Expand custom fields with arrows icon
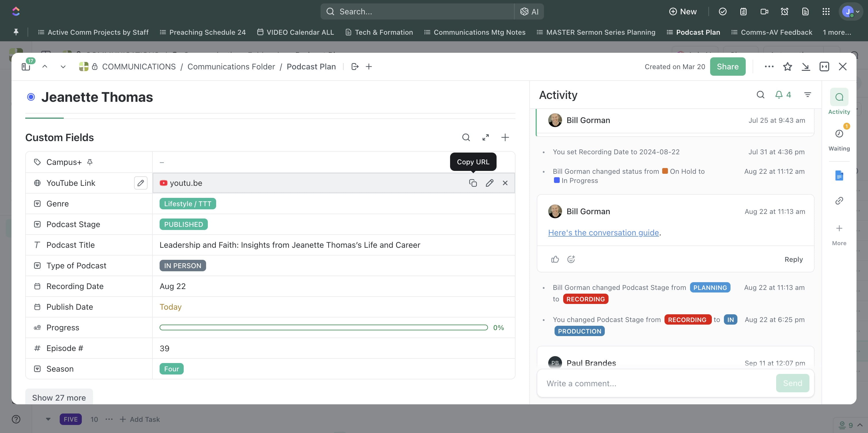868x433 pixels. (x=486, y=137)
